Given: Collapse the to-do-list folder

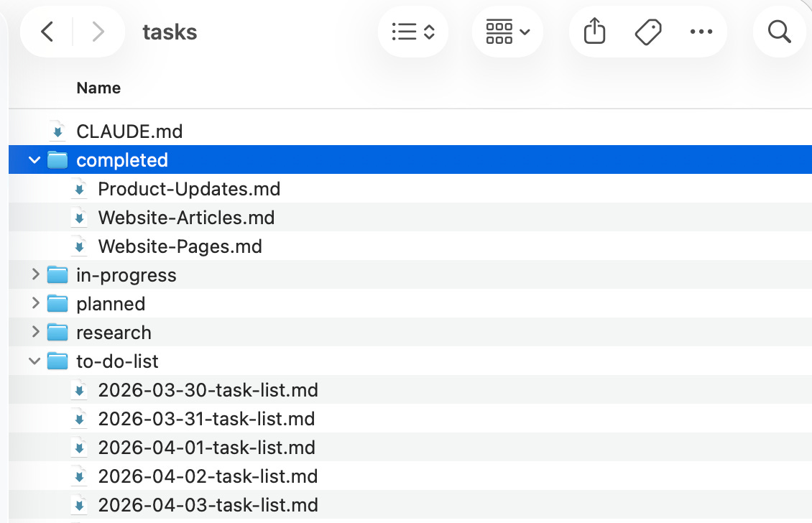Looking at the screenshot, I should [34, 361].
